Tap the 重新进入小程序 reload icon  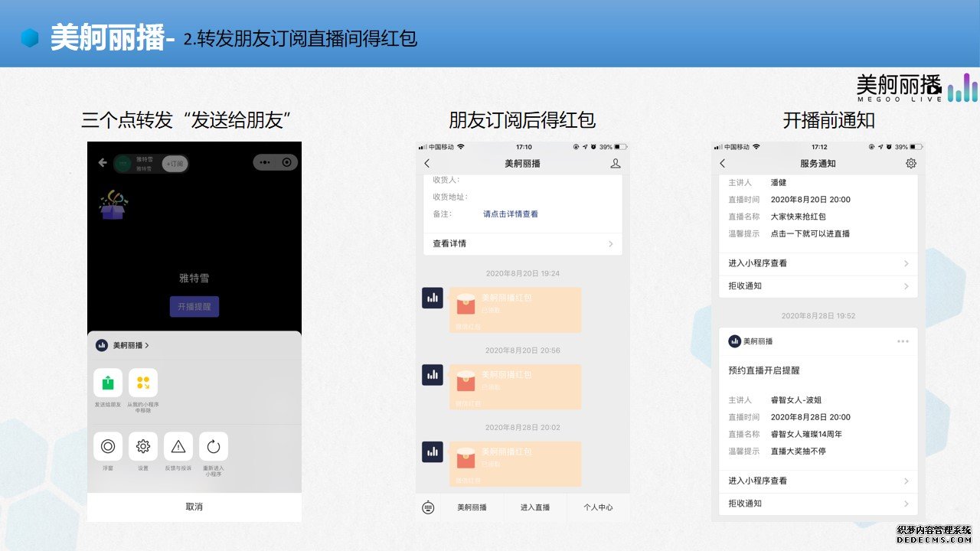(x=214, y=446)
